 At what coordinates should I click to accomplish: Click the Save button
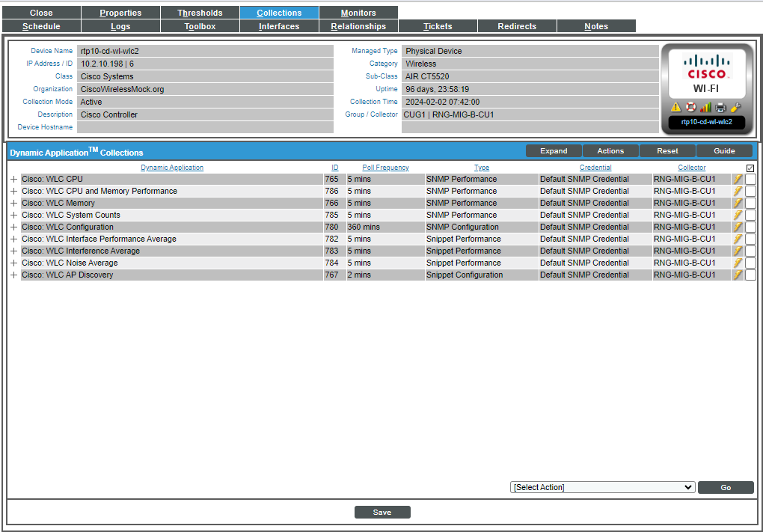pyautogui.click(x=382, y=512)
